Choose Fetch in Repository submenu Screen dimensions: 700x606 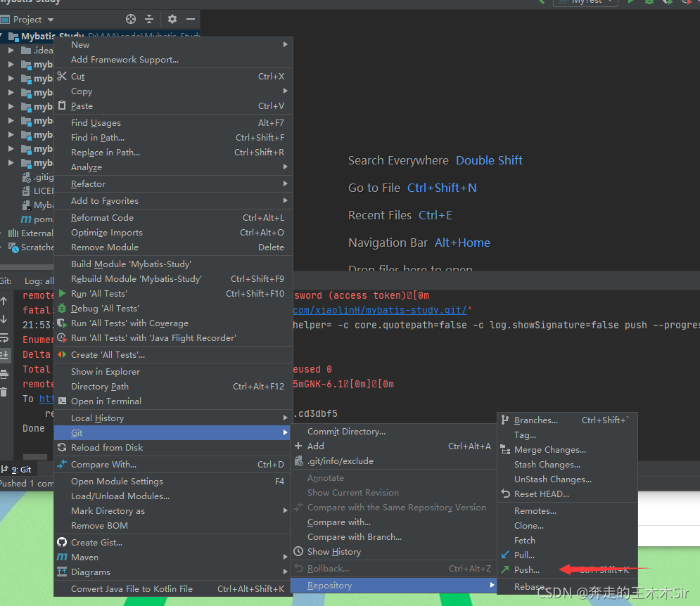pos(567,540)
